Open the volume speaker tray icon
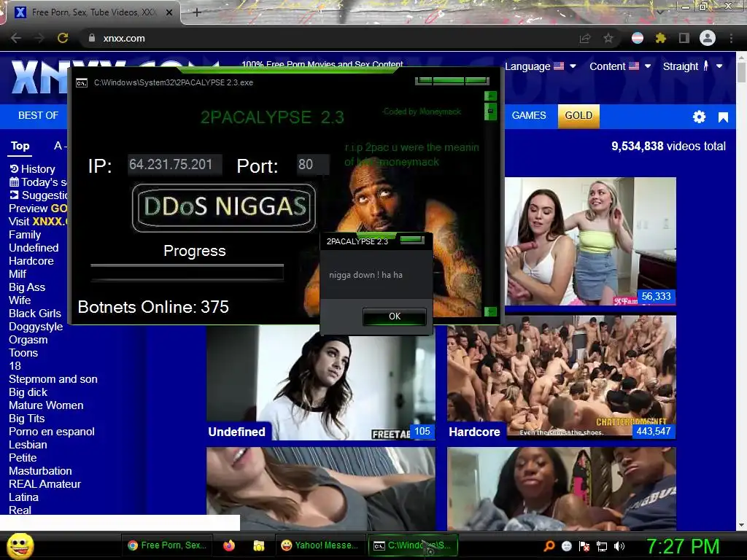Viewport: 747px width, 560px height. 619,546
